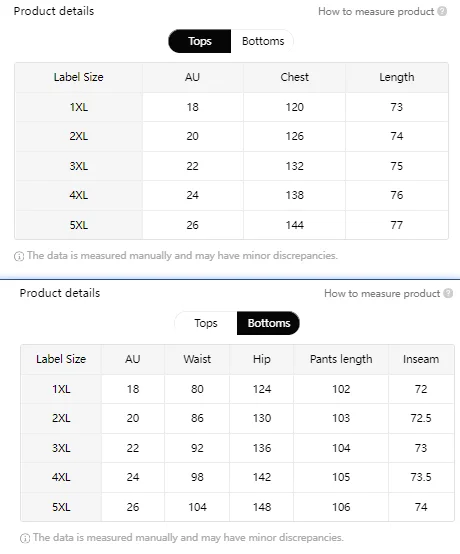460x554 pixels.
Task: Switch to Bottoms tab in upper panel
Action: 263,41
